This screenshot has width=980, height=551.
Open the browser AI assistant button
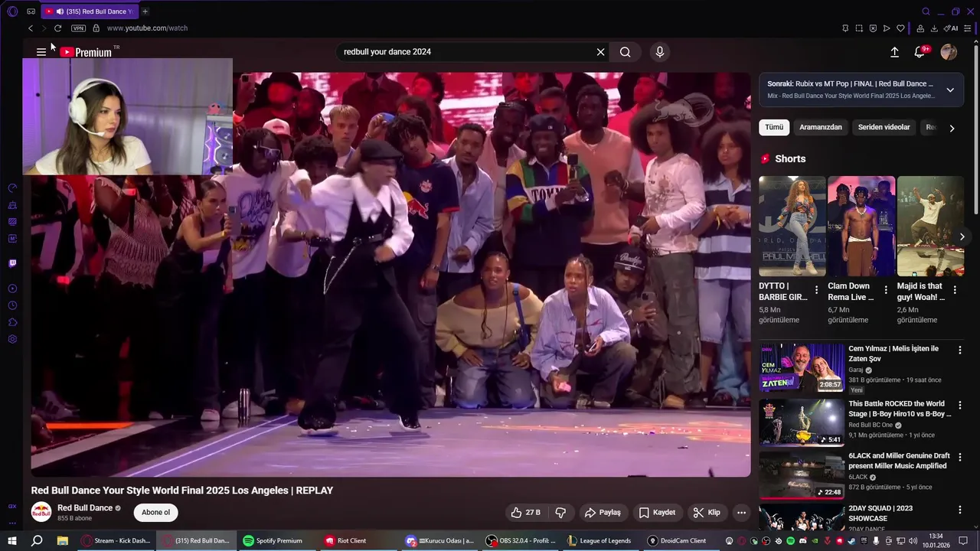click(951, 28)
